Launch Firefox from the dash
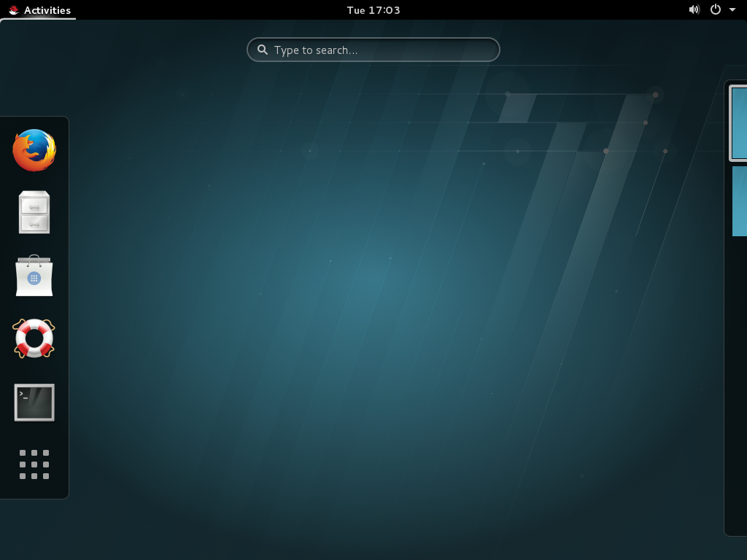 (34, 149)
